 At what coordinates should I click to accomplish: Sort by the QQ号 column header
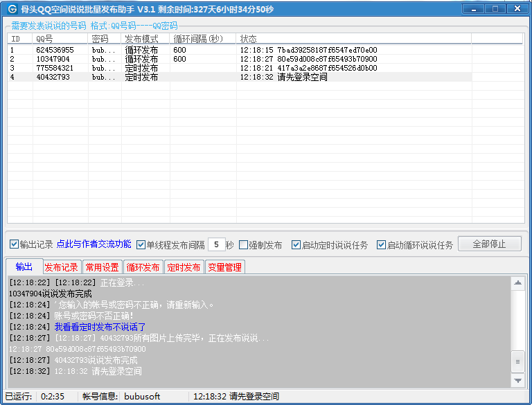point(60,39)
